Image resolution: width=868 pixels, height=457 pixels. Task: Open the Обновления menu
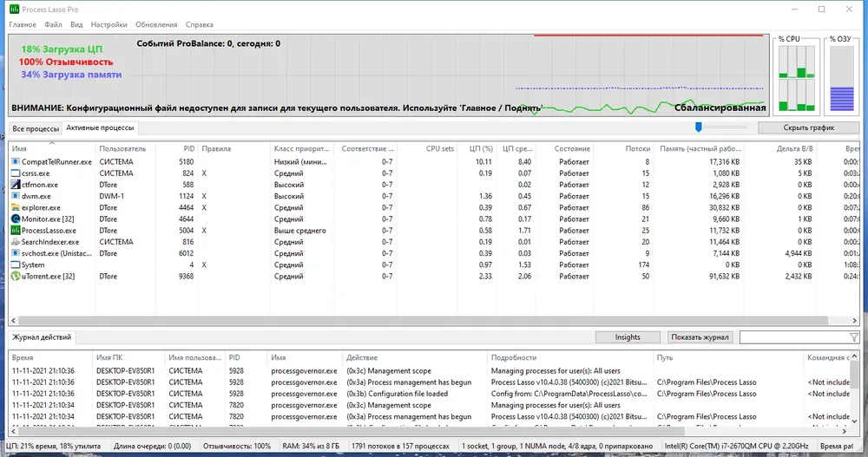[x=156, y=24]
